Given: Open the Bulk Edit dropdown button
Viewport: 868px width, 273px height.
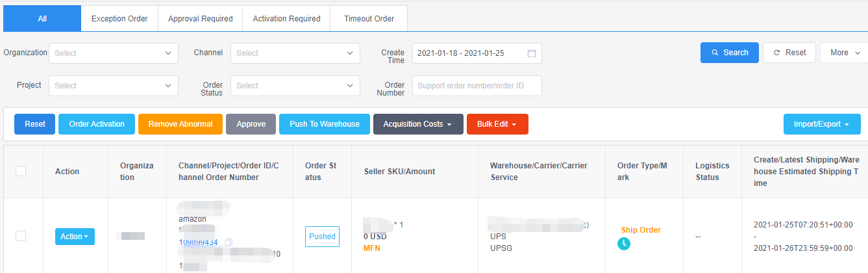Looking at the screenshot, I should [x=497, y=124].
